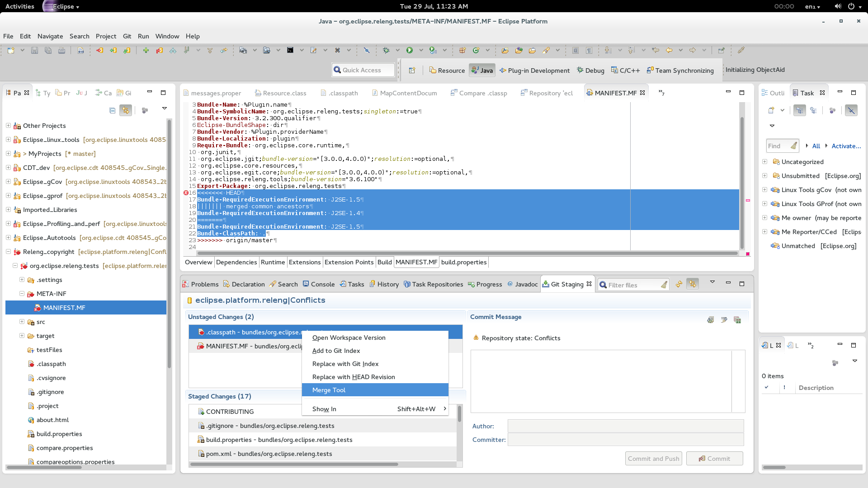Click the Amend previous commit icon
The width and height of the screenshot is (868, 488).
click(711, 320)
